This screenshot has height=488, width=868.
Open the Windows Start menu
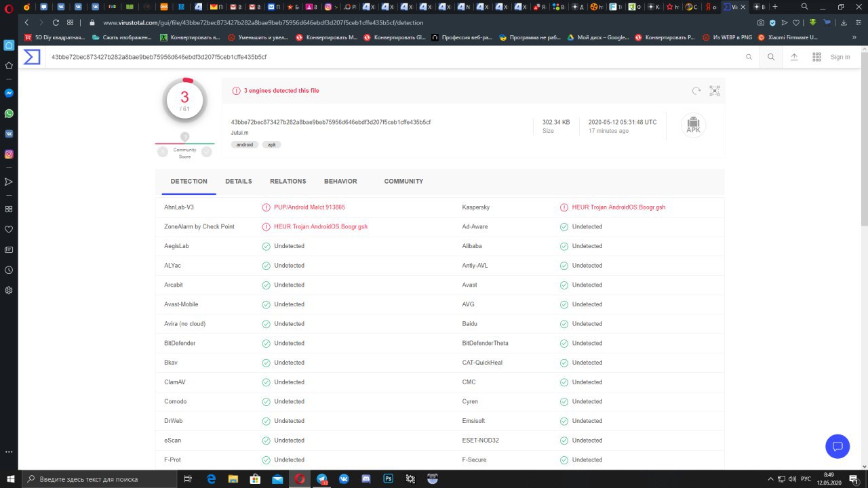click(x=9, y=479)
